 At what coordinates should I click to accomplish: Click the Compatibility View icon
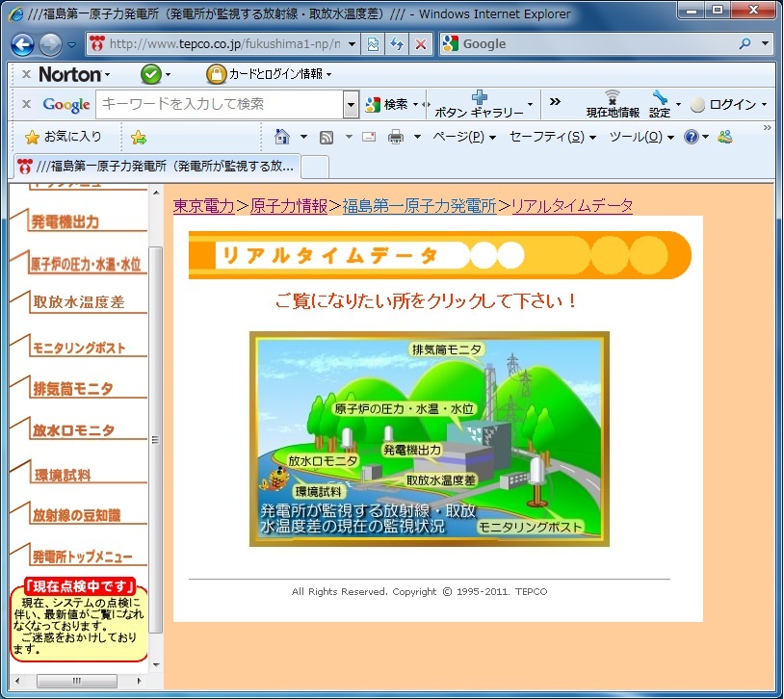click(373, 44)
